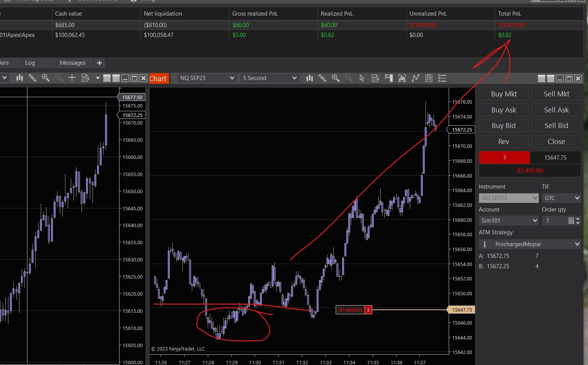Activate crosshair tool in left chart toolbar
The height and width of the screenshot is (365, 588).
pos(72,78)
